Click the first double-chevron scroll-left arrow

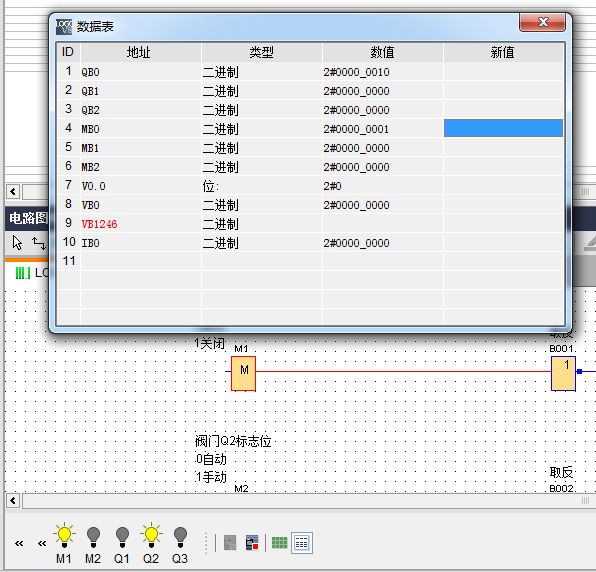pyautogui.click(x=19, y=543)
